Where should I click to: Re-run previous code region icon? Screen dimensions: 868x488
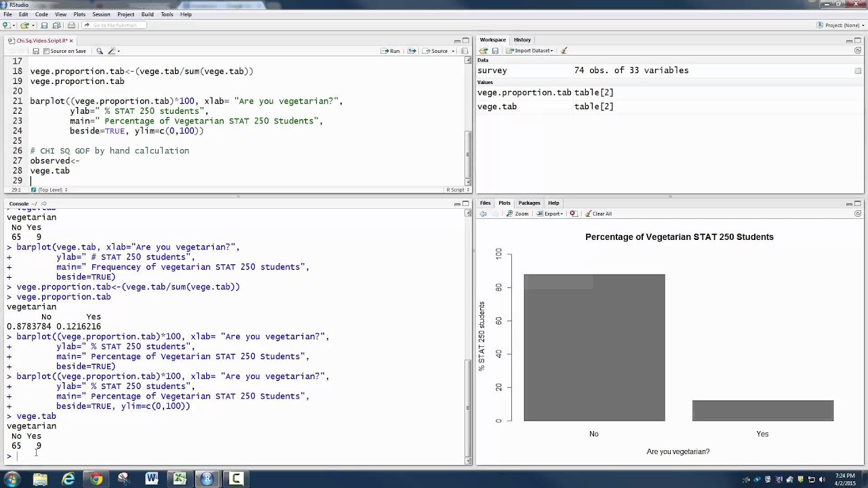[412, 51]
